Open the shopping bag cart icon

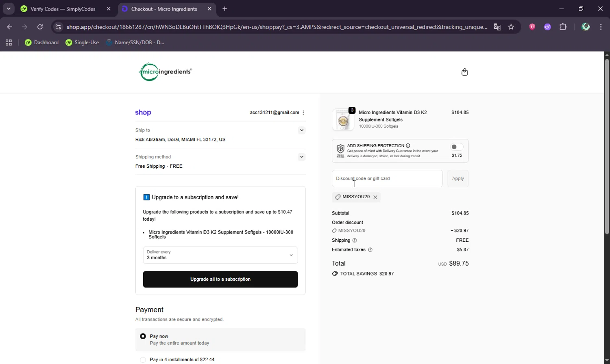(x=465, y=72)
